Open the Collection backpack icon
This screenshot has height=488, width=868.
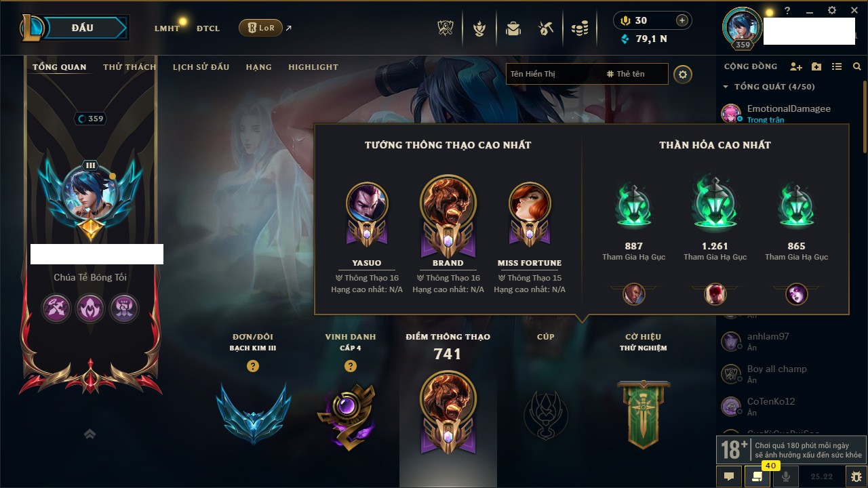(x=513, y=28)
